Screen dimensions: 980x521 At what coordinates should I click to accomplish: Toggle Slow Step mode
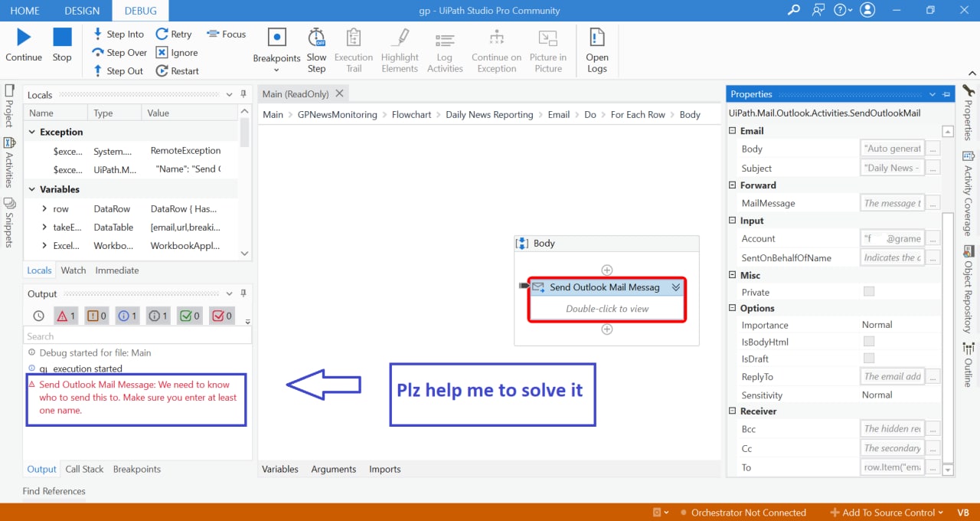tap(316, 51)
